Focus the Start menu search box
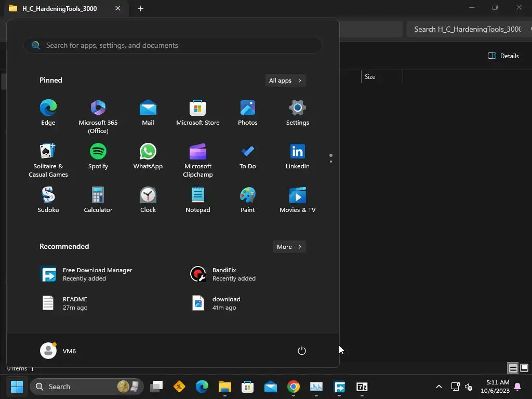Viewport: 532px width, 399px height. [172, 45]
